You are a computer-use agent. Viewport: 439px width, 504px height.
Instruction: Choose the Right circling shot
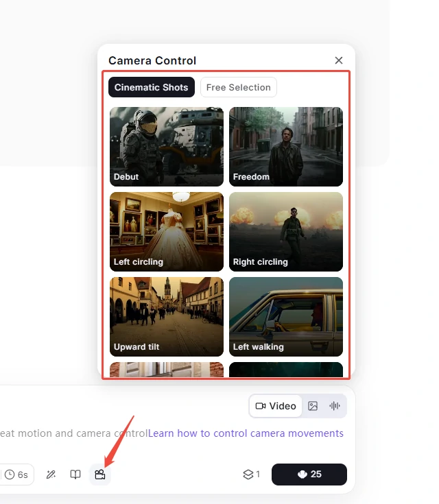tap(286, 232)
